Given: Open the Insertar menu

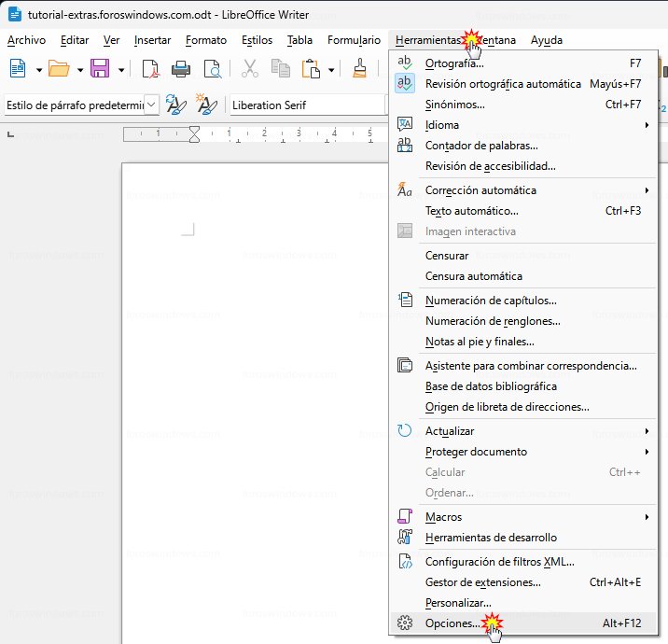Looking at the screenshot, I should pyautogui.click(x=152, y=40).
